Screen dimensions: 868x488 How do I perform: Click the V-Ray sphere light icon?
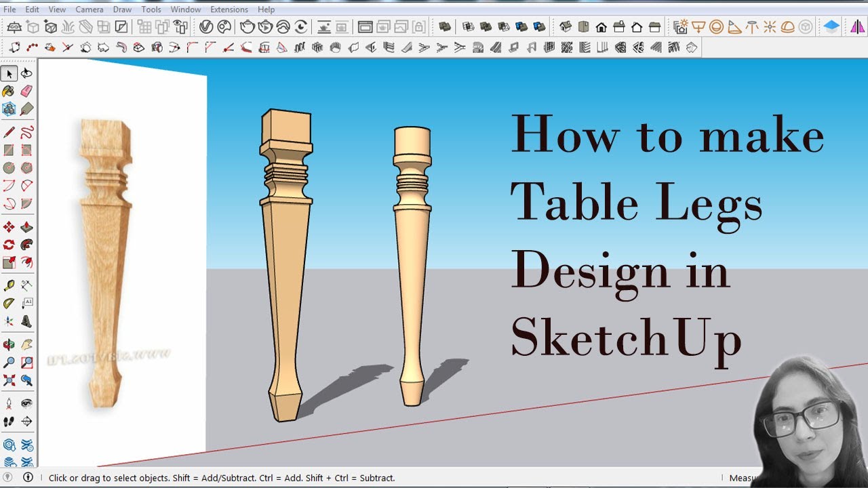click(x=717, y=27)
